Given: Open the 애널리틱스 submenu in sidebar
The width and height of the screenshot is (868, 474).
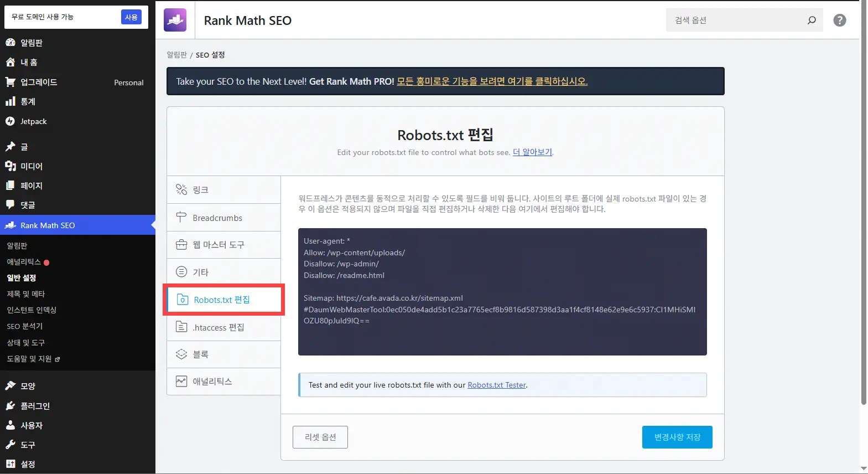Looking at the screenshot, I should pyautogui.click(x=24, y=262).
